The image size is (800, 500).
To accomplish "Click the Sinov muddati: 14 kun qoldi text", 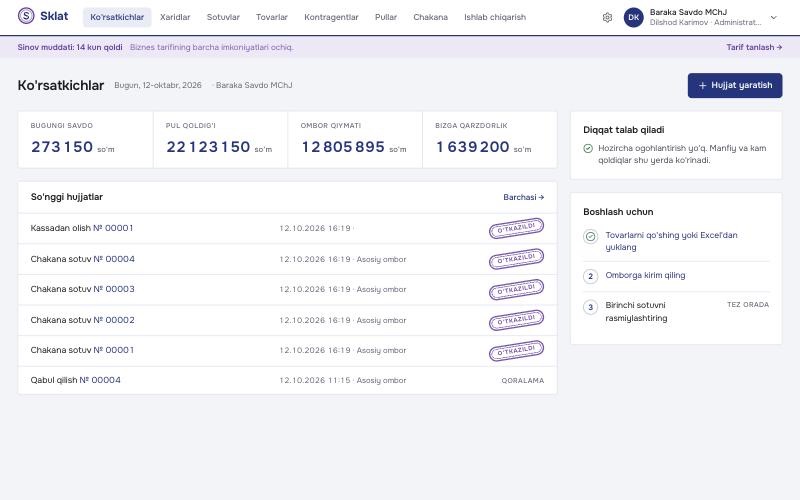I will click(x=70, y=47).
